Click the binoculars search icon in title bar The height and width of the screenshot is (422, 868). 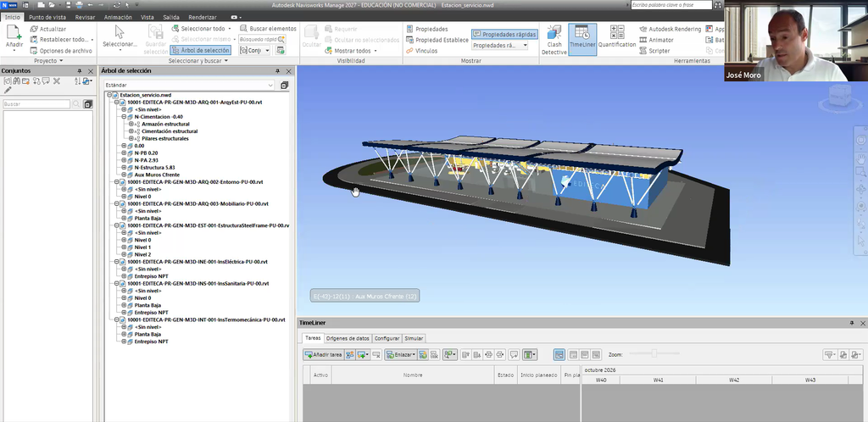click(718, 5)
